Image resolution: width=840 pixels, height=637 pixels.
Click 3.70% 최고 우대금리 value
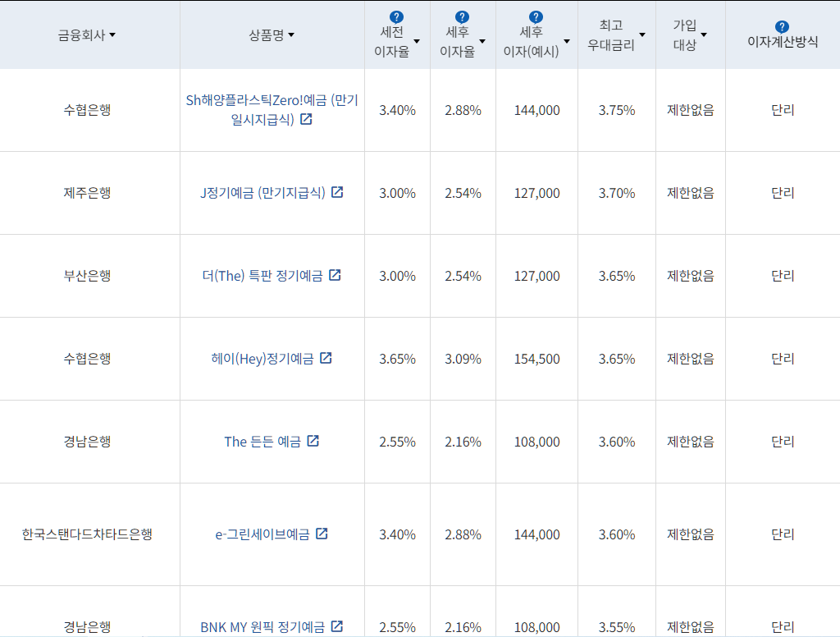point(617,193)
